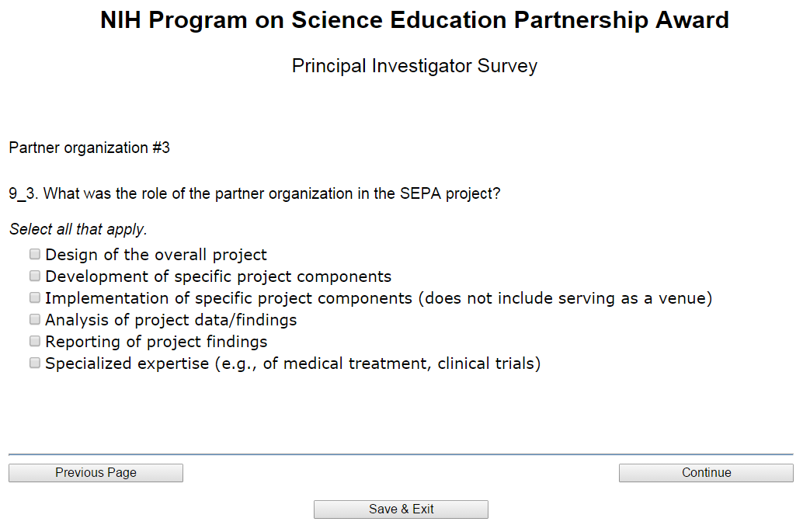Click the question 9_3 text about partner role
This screenshot has width=803, height=532.
click(255, 193)
